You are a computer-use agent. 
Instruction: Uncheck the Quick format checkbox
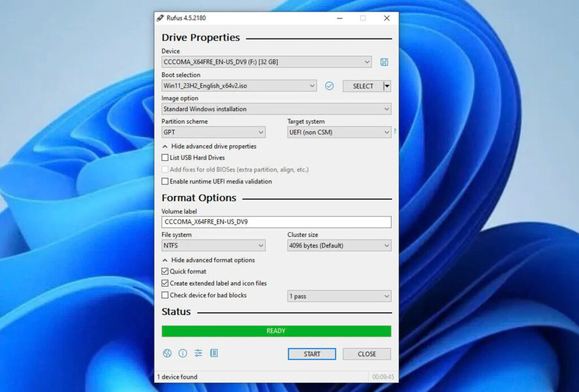(x=165, y=272)
